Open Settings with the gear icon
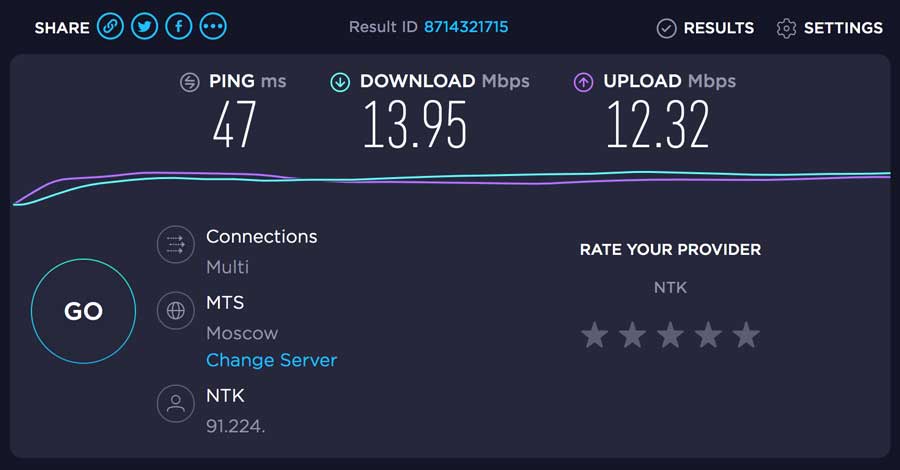 coord(829,28)
